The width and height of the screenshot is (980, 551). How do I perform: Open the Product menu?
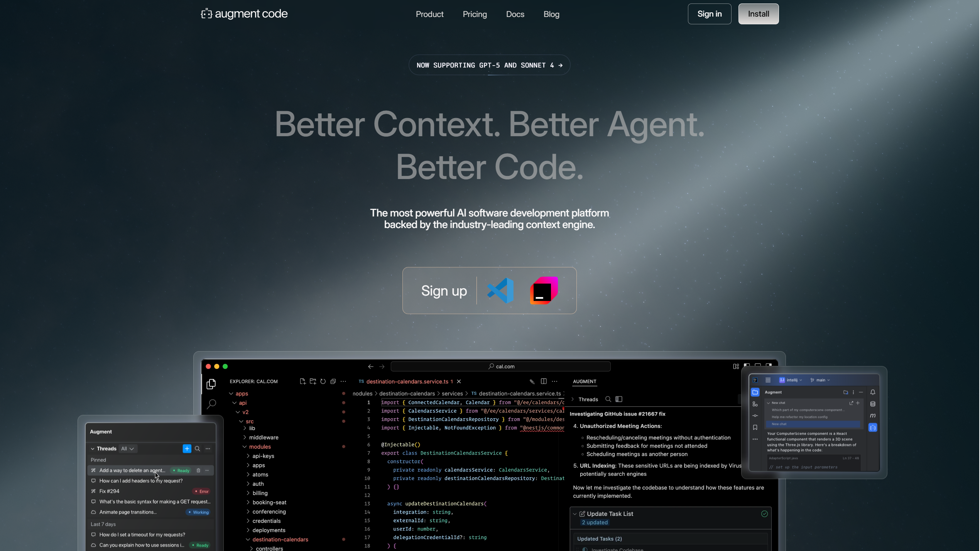(x=430, y=14)
